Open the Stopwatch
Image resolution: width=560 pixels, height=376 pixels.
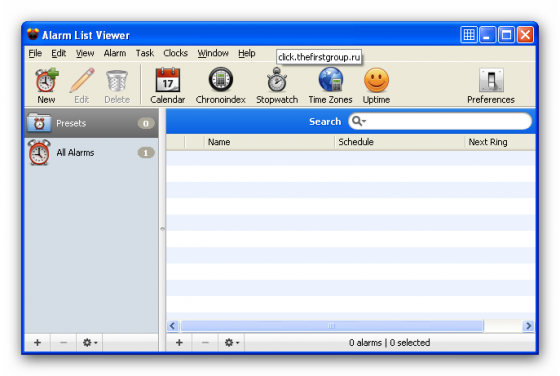coord(277,86)
